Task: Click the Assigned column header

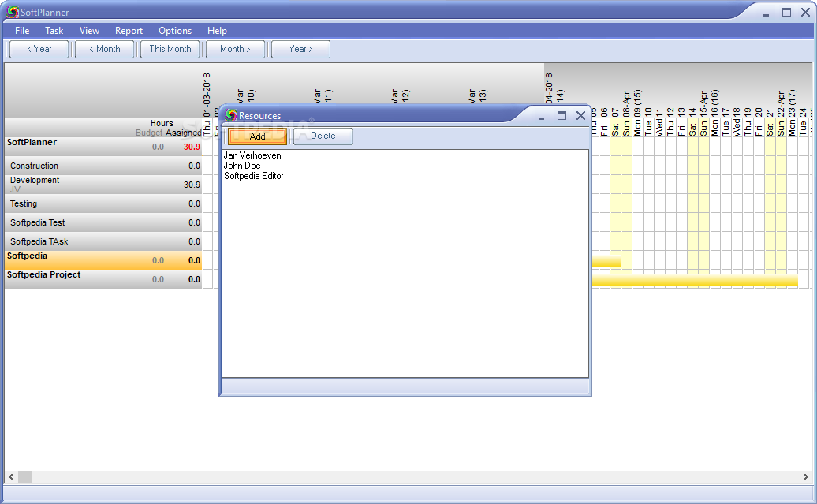Action: click(x=184, y=133)
